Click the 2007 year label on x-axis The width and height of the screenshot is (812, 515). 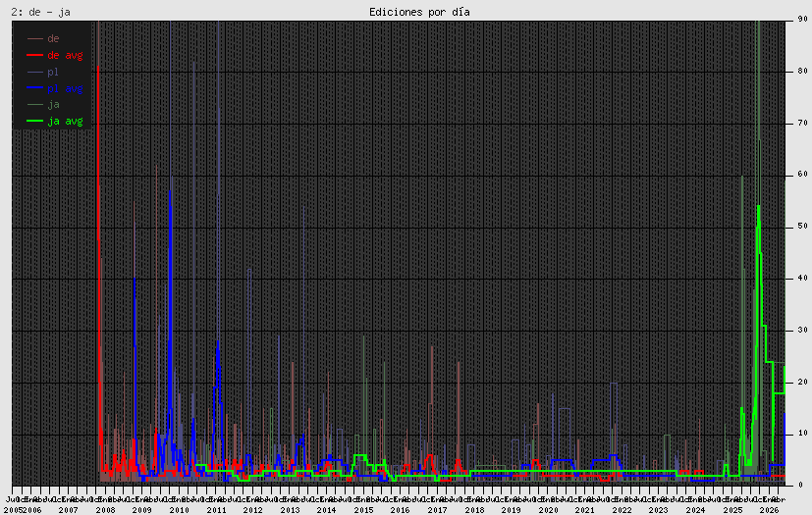coord(69,510)
